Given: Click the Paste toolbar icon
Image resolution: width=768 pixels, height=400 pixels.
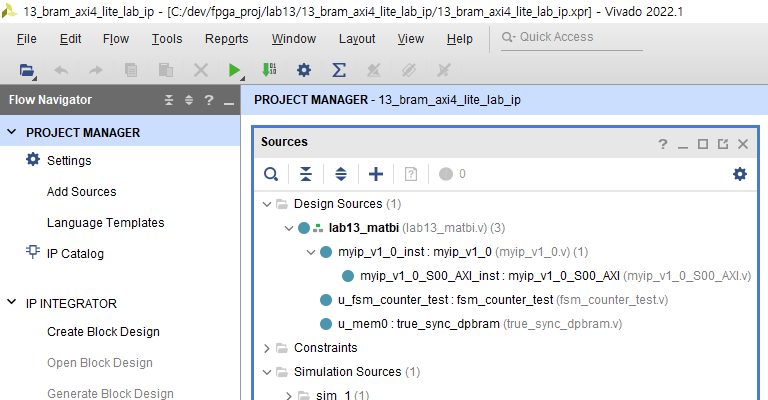Looking at the screenshot, I should 166,71.
